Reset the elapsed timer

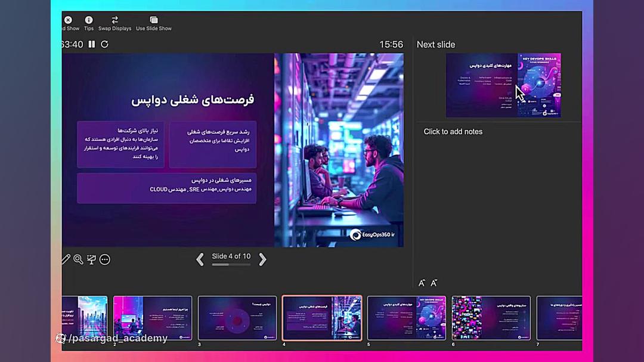105,44
